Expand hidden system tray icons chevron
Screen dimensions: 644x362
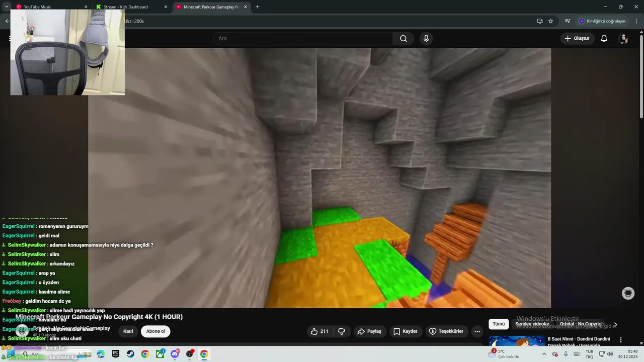click(x=544, y=354)
